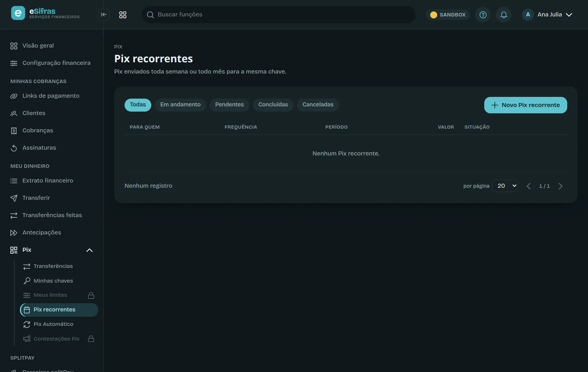
Task: Select Pix recorrentes submenu item
Action: (59, 310)
